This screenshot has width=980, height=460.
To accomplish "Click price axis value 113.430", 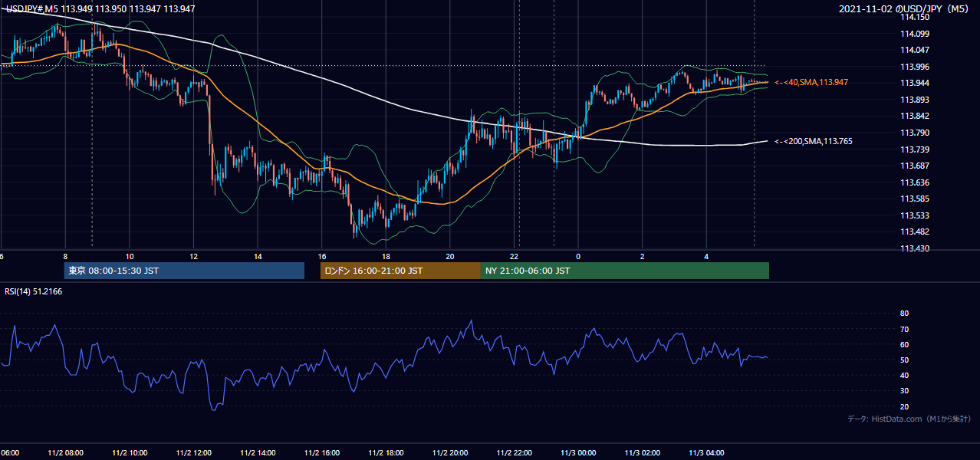I will pyautogui.click(x=913, y=248).
